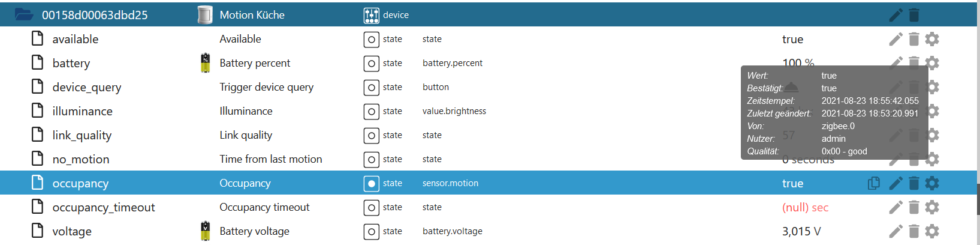The height and width of the screenshot is (245, 980).
Task: Delete the occupancy state
Action: 914,183
